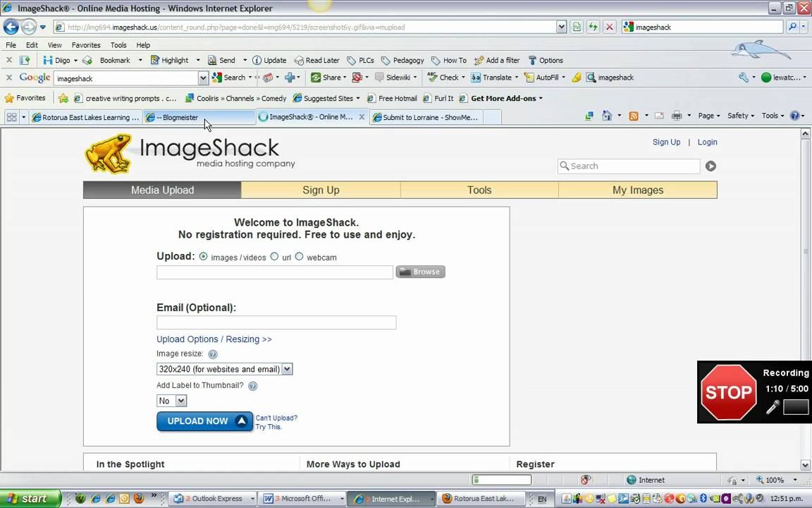Image resolution: width=812 pixels, height=508 pixels.
Task: Click the Windows start button
Action: click(30, 499)
